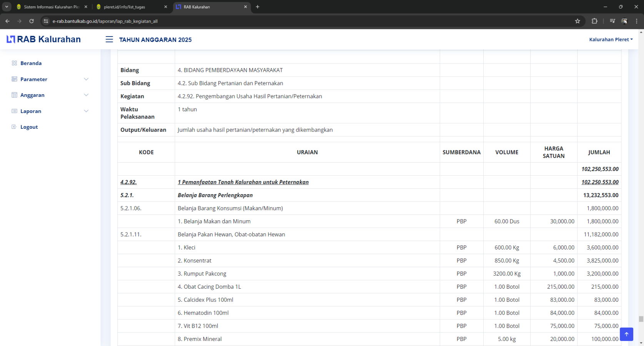Click TAHUN ANGGARAN 2025 heading
The image size is (644, 346).
[155, 40]
